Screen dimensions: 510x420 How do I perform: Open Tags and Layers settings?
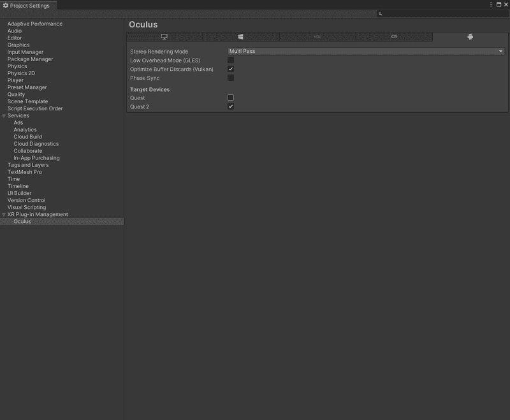28,165
